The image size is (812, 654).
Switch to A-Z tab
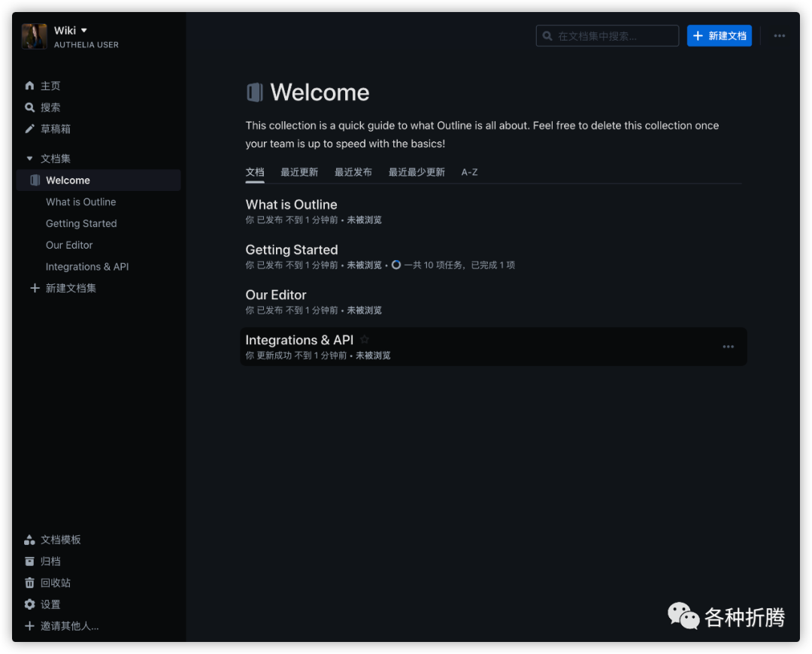pos(469,172)
